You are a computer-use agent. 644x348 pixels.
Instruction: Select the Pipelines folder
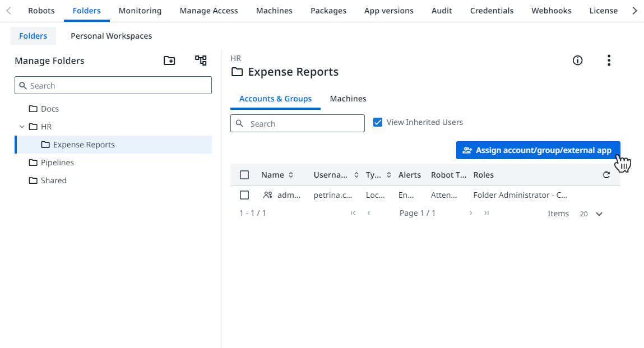coord(57,163)
